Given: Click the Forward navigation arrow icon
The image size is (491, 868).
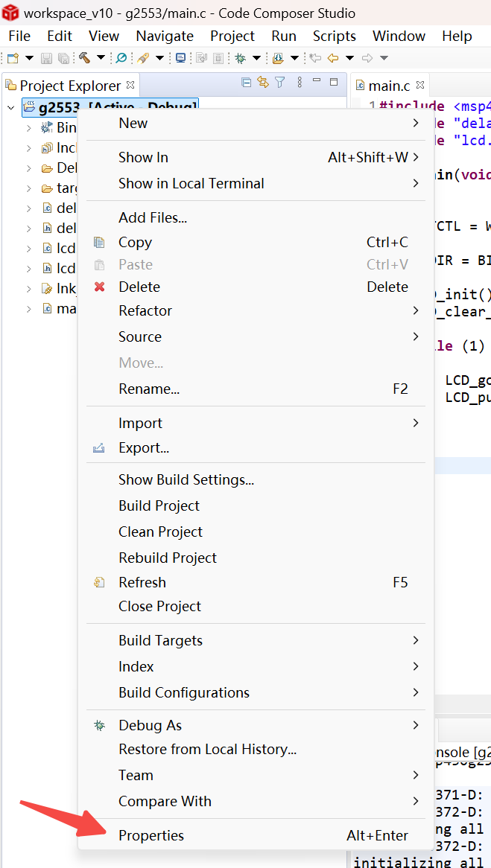Looking at the screenshot, I should coord(367,57).
